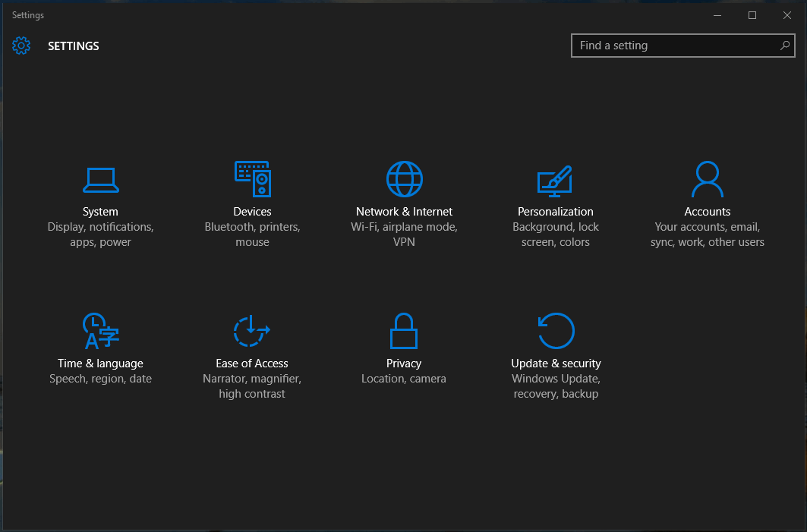Viewport: 807px width, 532px height.
Task: Click "Narrator, magnifier, high contrast" description
Action: (x=252, y=386)
